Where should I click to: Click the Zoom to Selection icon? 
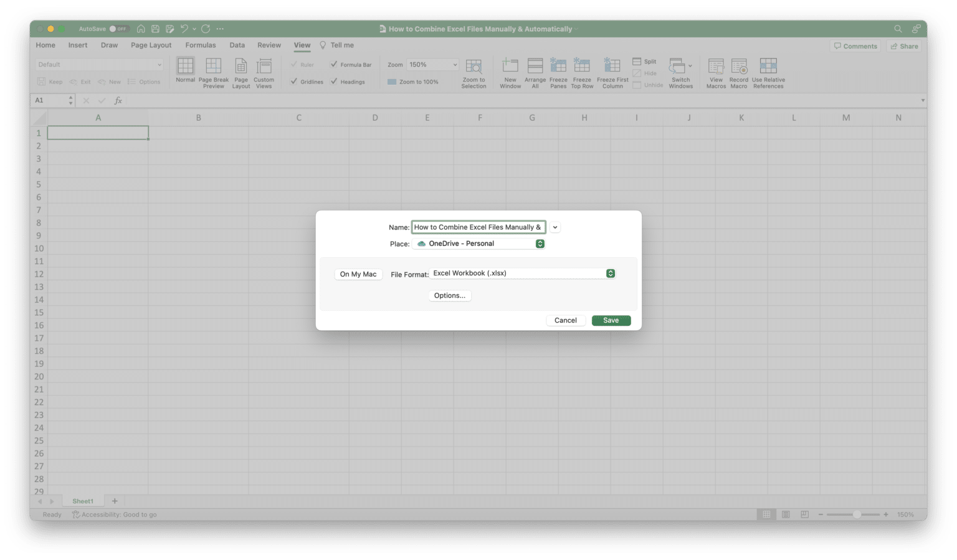[x=474, y=70]
